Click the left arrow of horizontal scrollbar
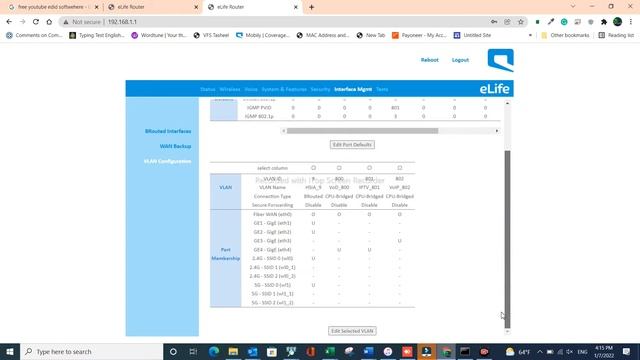 click(x=283, y=131)
